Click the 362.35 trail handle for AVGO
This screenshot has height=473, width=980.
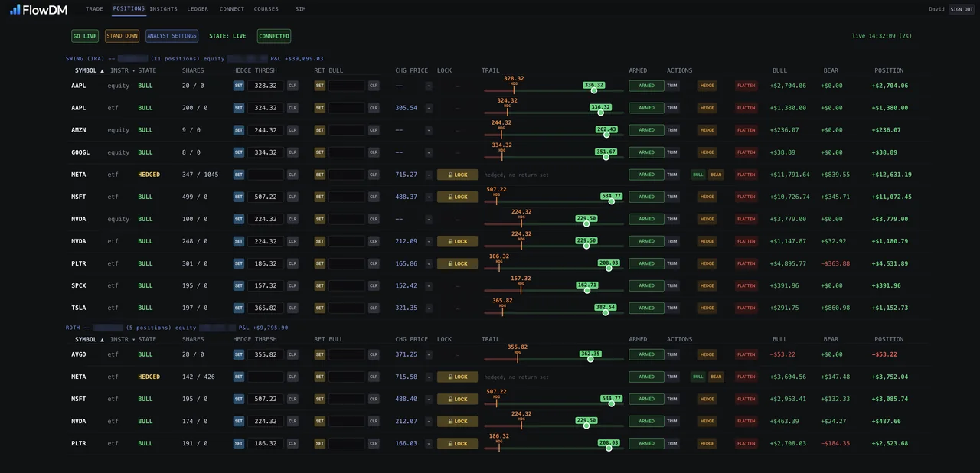point(590,359)
